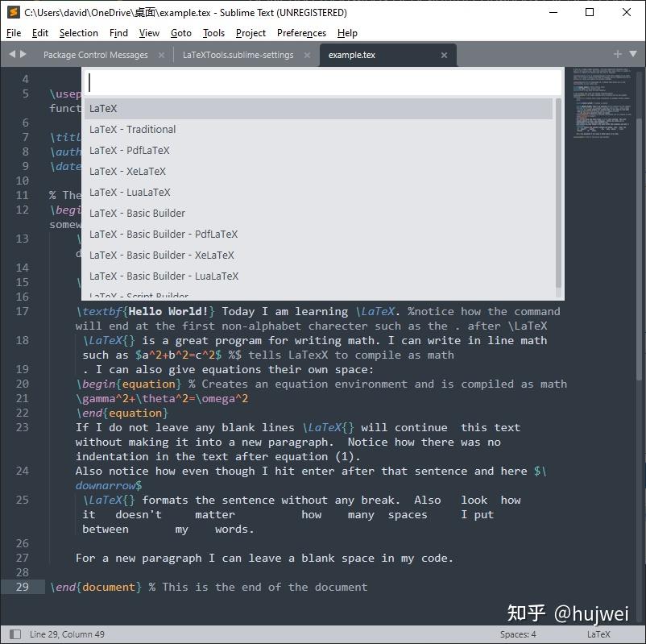This screenshot has width=646, height=644.
Task: Open the Spaces: 4 indentation menu
Action: click(x=520, y=634)
